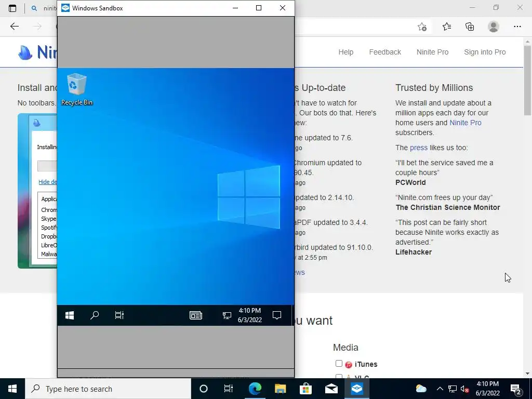
Task: Click the Edge page vertical scrollbar thumb
Action: pyautogui.click(x=527, y=81)
